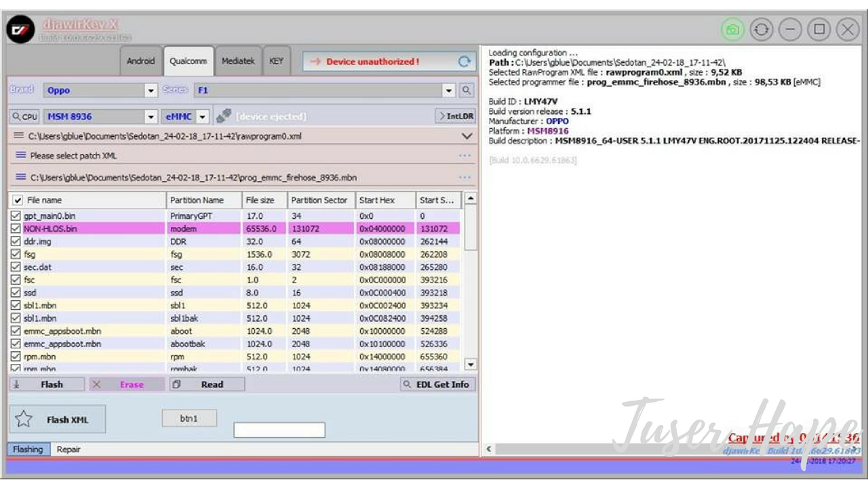Switch to the KEY tab
Screen dimensions: 868x488
[276, 61]
